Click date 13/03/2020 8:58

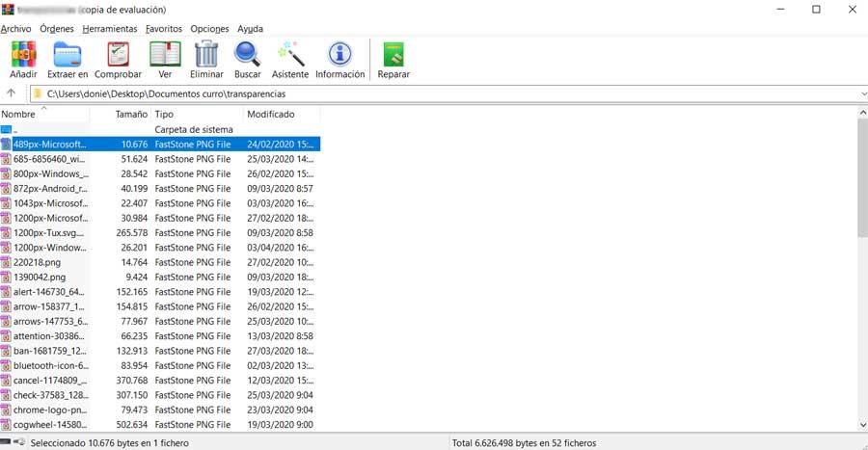pos(280,336)
